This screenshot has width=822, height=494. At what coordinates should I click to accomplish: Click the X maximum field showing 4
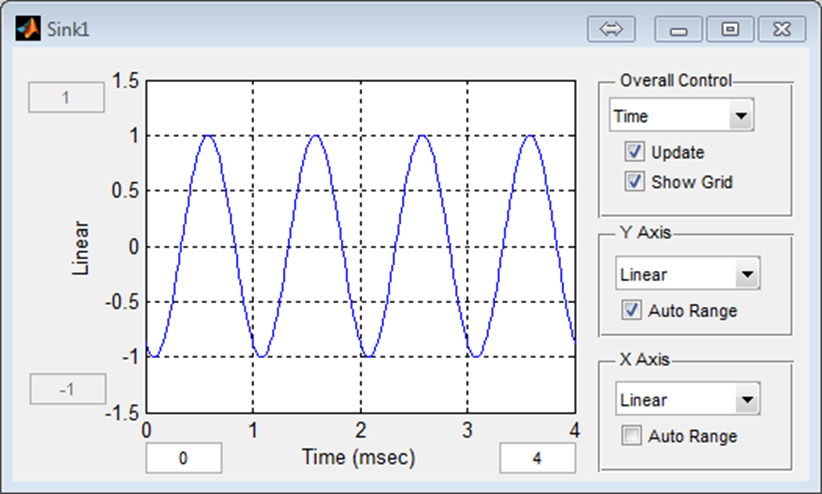pyautogui.click(x=537, y=458)
